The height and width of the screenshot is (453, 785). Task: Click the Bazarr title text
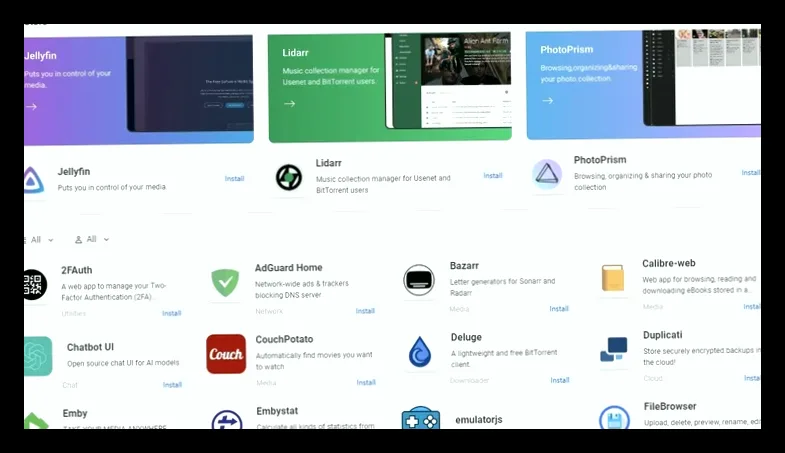click(x=464, y=266)
